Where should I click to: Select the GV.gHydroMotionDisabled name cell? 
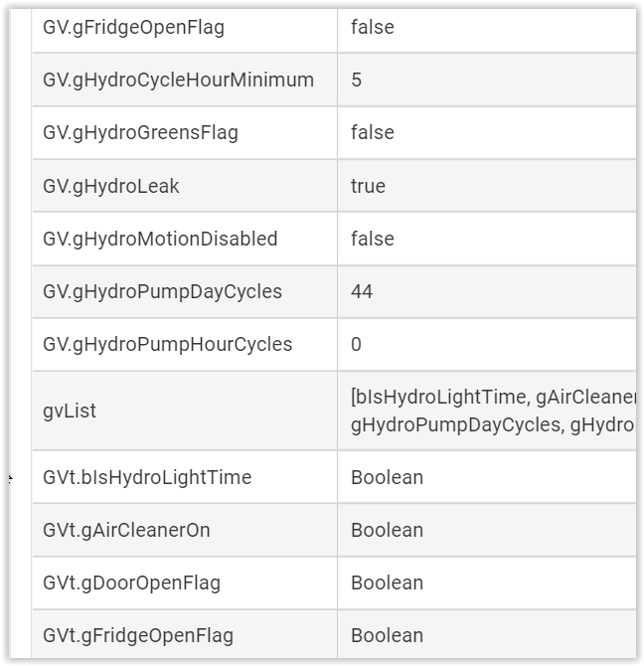coord(185,239)
